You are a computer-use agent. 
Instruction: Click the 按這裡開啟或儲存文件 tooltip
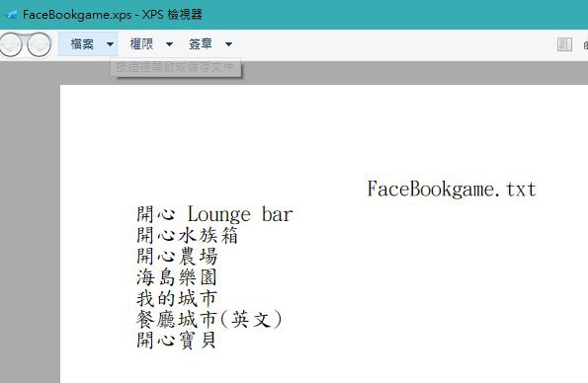(x=176, y=67)
